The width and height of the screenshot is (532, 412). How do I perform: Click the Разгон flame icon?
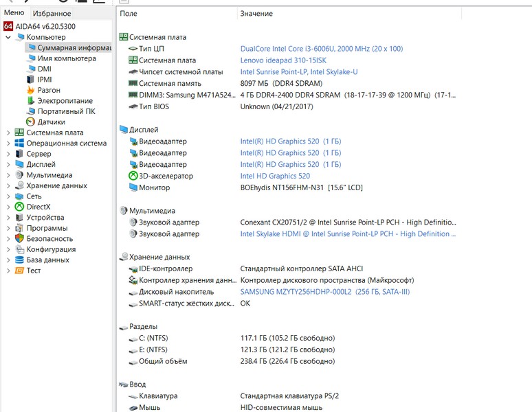coord(31,90)
